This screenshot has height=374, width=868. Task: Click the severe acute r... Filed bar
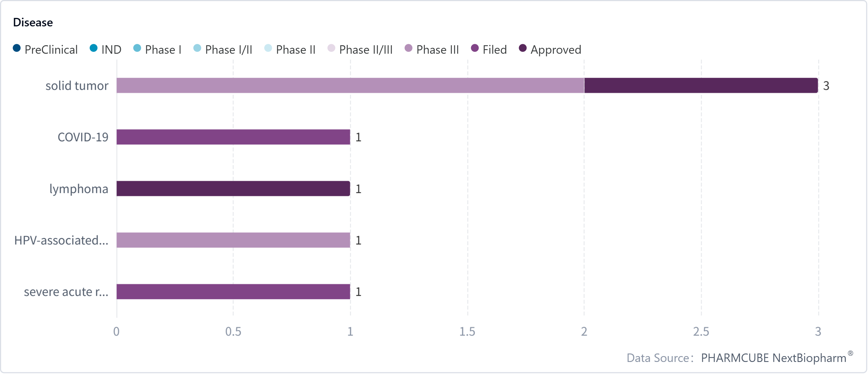tap(233, 292)
